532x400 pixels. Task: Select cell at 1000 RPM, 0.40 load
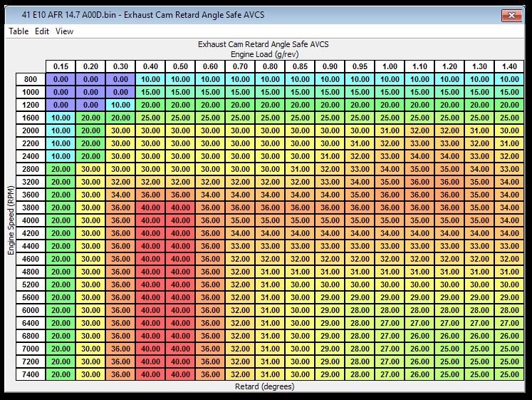[x=150, y=92]
